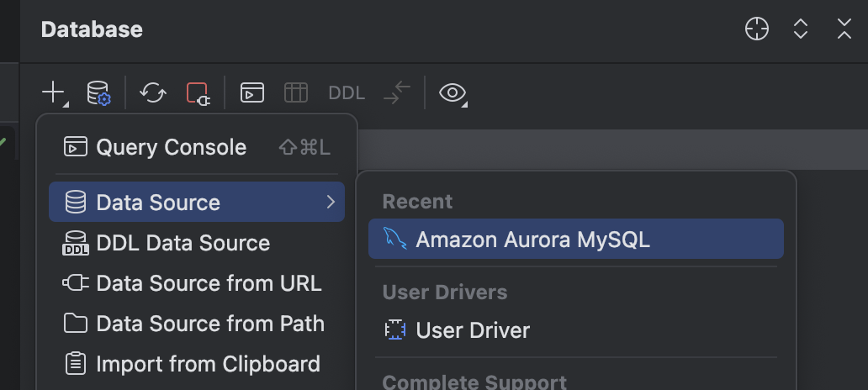Click the Edit Data table icon
868x390 pixels.
pos(296,92)
